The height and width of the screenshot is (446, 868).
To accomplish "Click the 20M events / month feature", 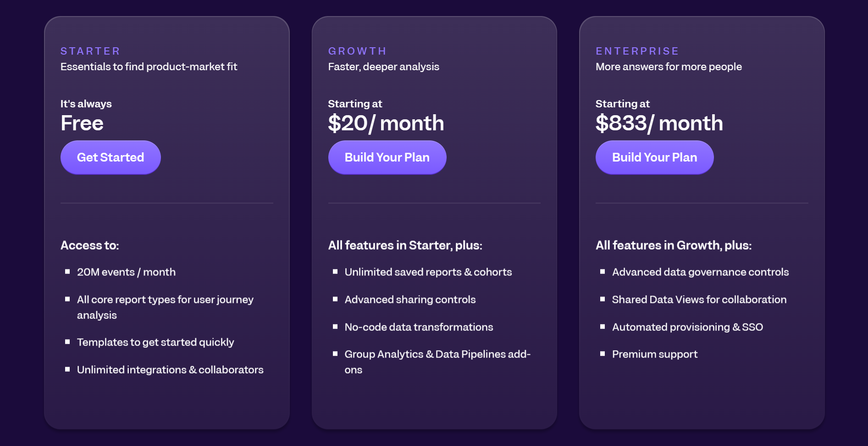I will point(126,272).
